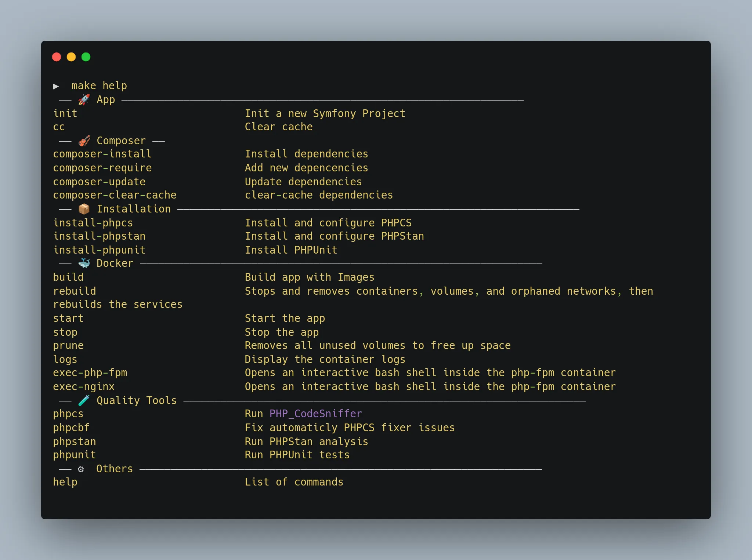Click the 'start' command name
This screenshot has height=560, width=752.
68,318
